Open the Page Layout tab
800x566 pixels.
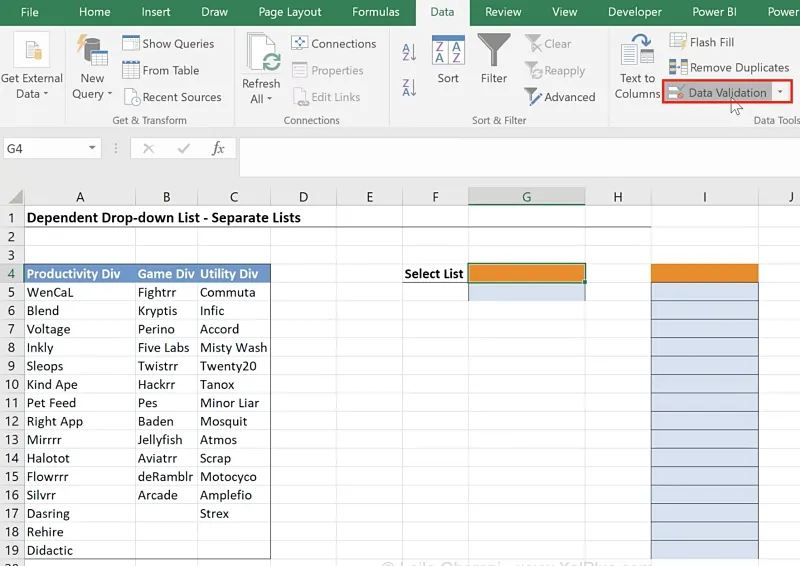(290, 12)
